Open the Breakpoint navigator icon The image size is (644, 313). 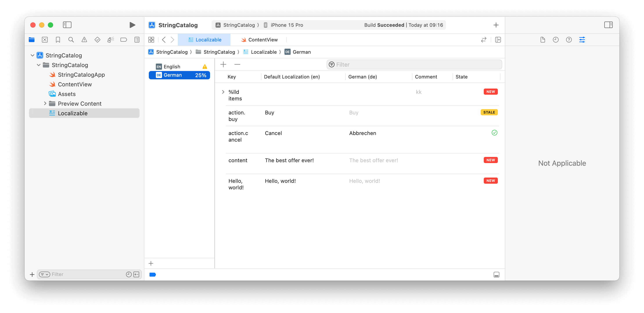tap(124, 40)
